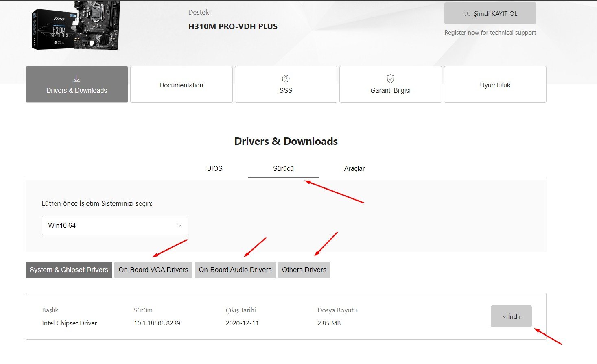597x364 pixels.
Task: Click the Destek: label
Action: (199, 13)
